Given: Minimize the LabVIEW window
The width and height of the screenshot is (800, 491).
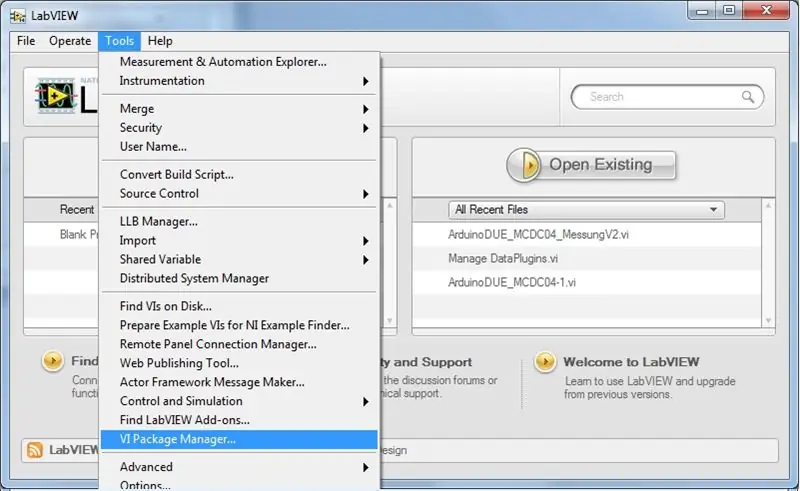Looking at the screenshot, I should (x=702, y=11).
